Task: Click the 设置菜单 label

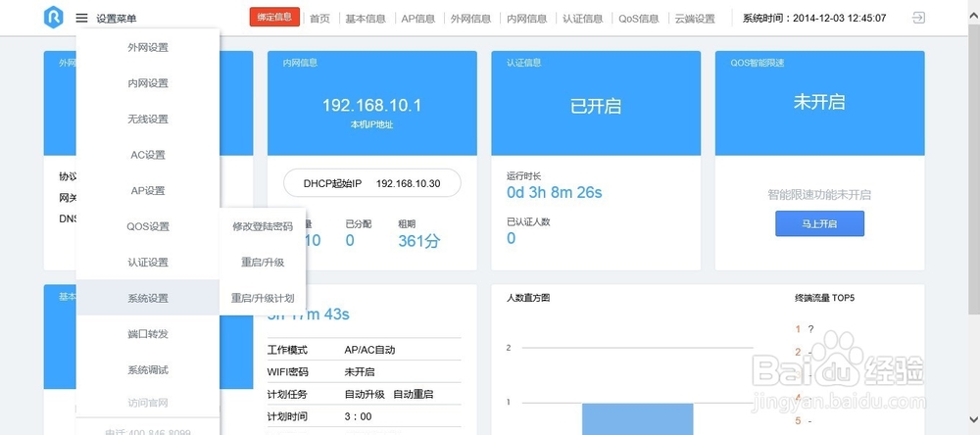Action: [x=117, y=19]
